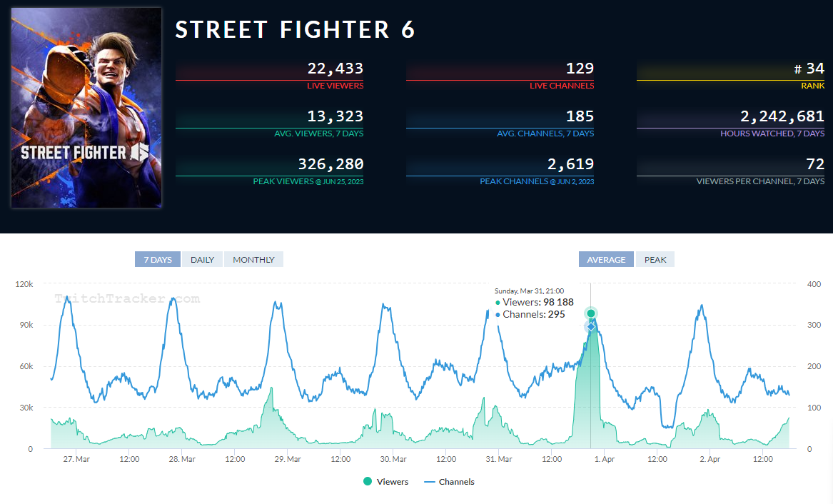Click the rank value # 34

pyautogui.click(x=809, y=69)
